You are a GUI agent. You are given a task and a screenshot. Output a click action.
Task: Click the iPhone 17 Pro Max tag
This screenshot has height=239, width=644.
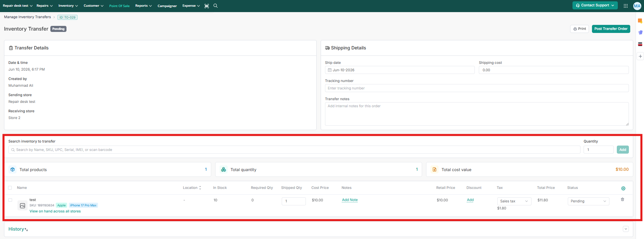point(83,205)
